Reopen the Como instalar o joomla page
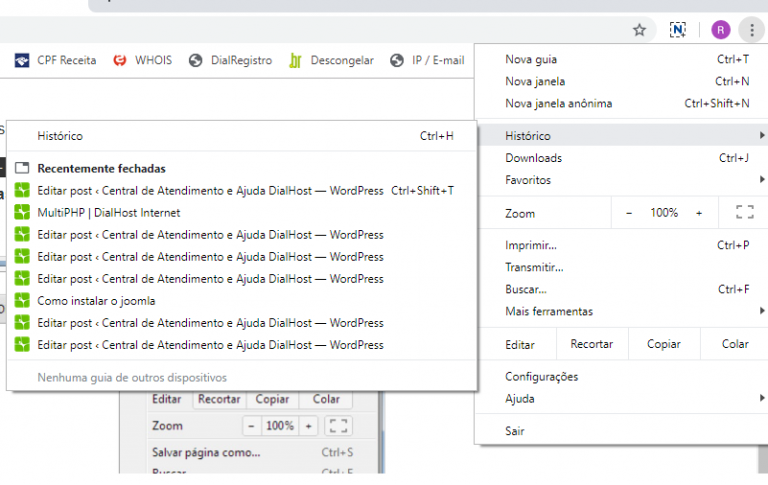Screen dimensions: 768x485 coord(96,300)
